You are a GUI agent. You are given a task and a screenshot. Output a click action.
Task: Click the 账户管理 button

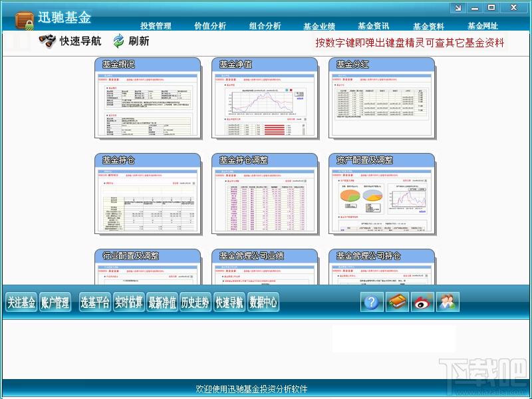(x=55, y=302)
